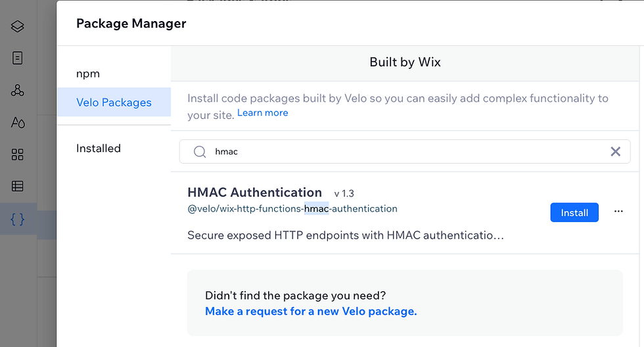Make a request for a new Velo package

(x=311, y=312)
